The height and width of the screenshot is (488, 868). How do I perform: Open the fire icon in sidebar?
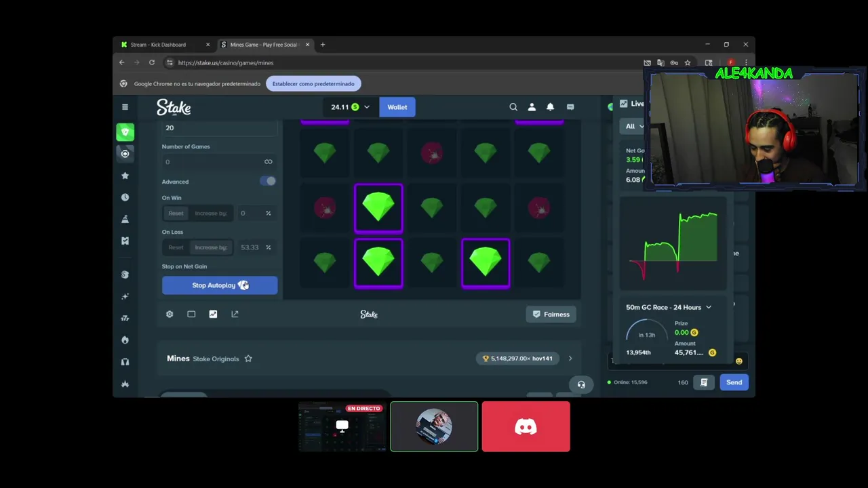(125, 340)
